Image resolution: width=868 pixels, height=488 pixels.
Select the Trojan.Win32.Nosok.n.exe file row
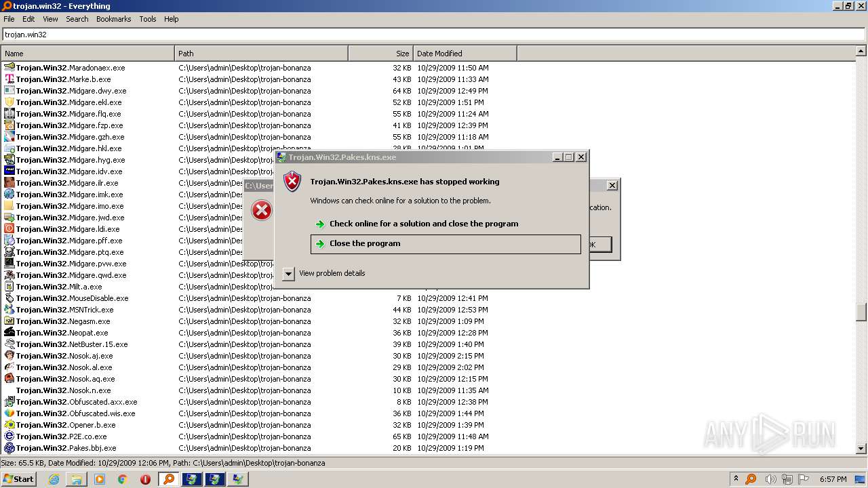point(258,390)
